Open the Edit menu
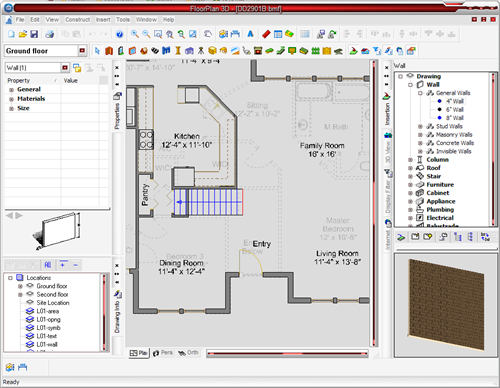 pos(35,20)
